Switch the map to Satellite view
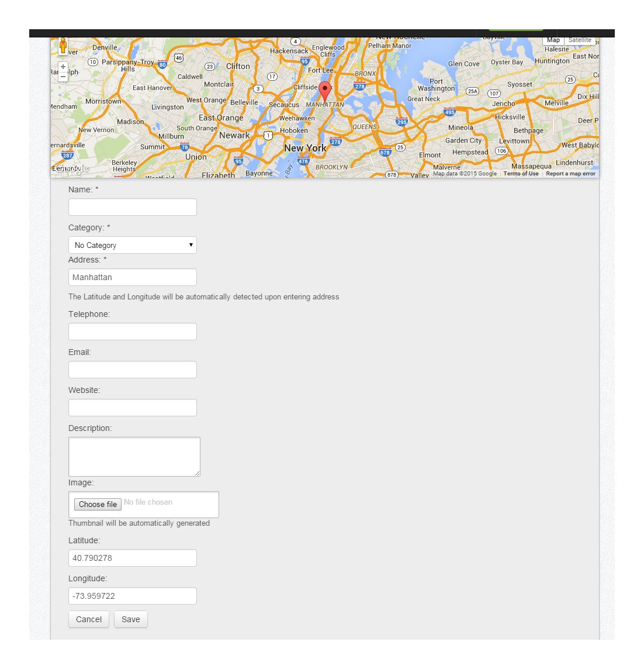The width and height of the screenshot is (644, 669). coord(580,40)
